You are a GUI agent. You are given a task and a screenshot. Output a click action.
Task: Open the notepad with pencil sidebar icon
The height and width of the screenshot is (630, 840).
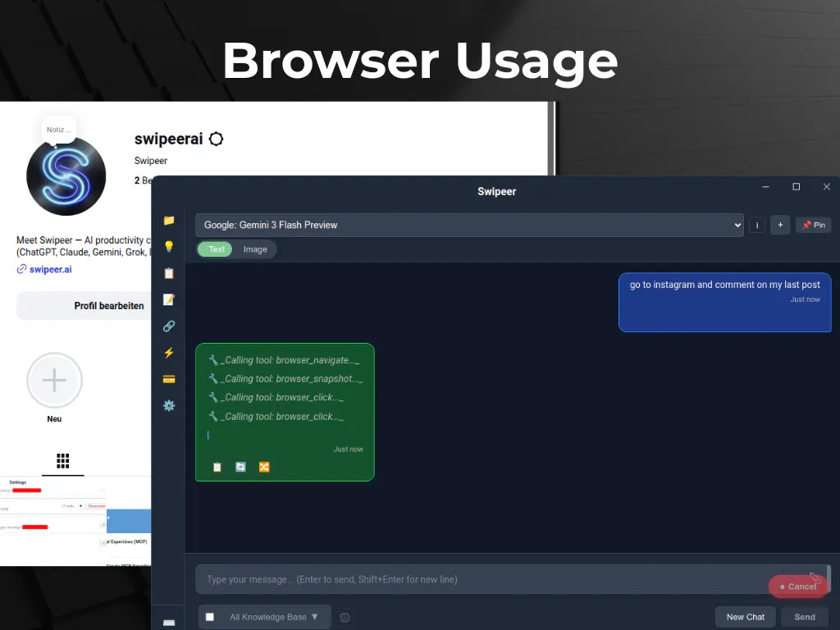point(169,299)
